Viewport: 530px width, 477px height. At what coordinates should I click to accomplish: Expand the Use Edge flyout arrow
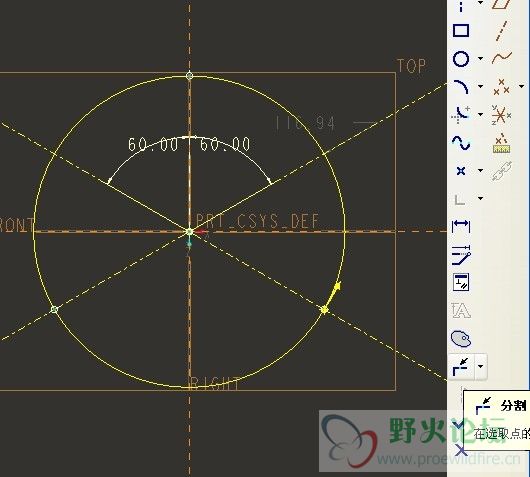(x=480, y=198)
